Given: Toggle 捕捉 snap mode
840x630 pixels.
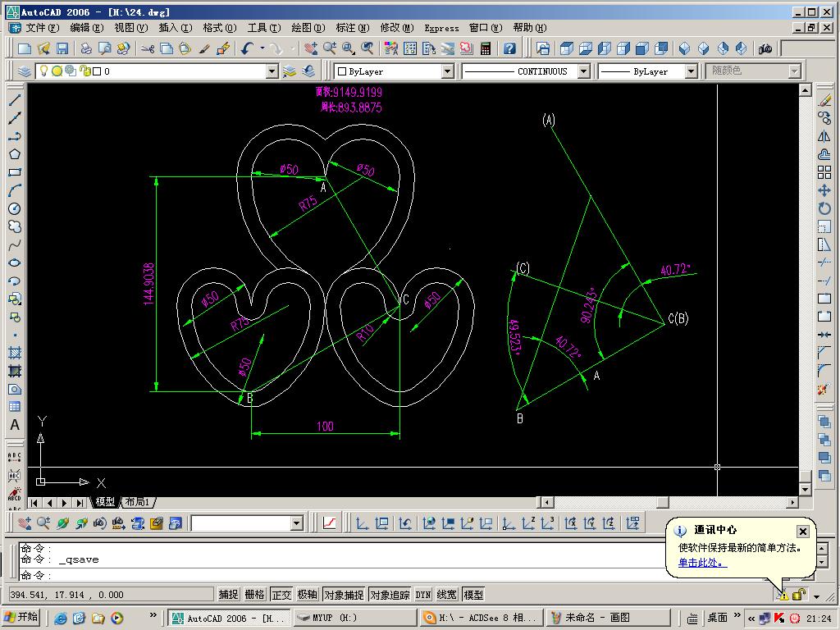Looking at the screenshot, I should click(x=228, y=594).
